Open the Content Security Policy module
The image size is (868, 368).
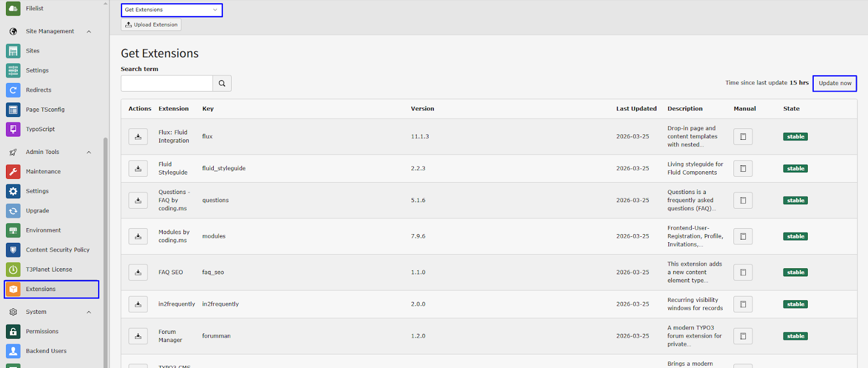tap(58, 250)
